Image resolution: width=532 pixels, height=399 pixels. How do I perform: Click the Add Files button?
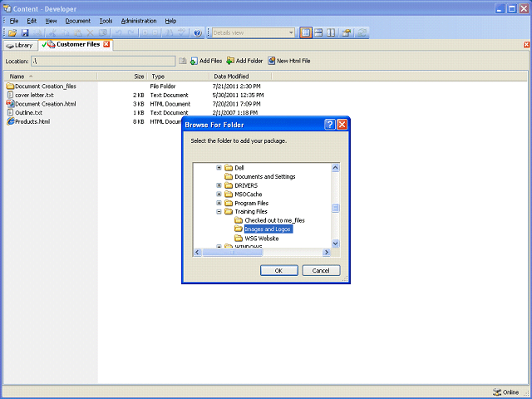point(206,61)
